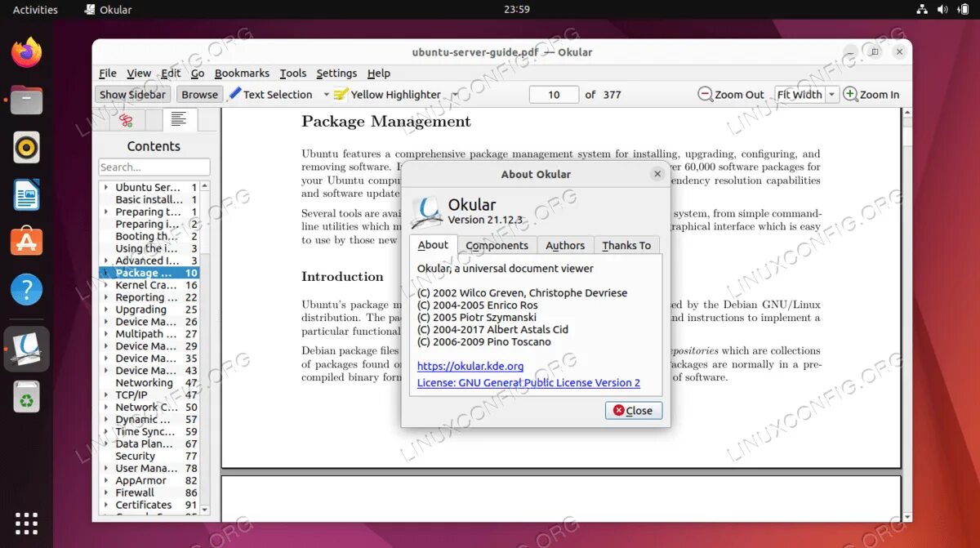
Task: Select 'User Mana...' contents row
Action: click(x=149, y=468)
